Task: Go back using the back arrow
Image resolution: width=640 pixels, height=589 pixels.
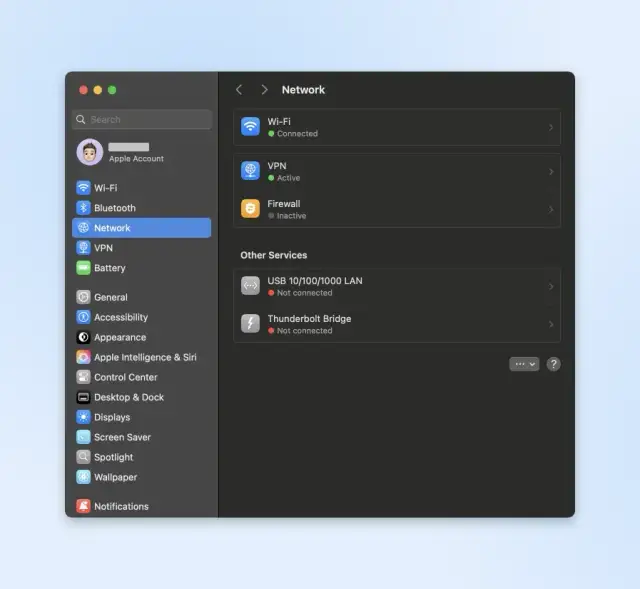Action: point(239,90)
